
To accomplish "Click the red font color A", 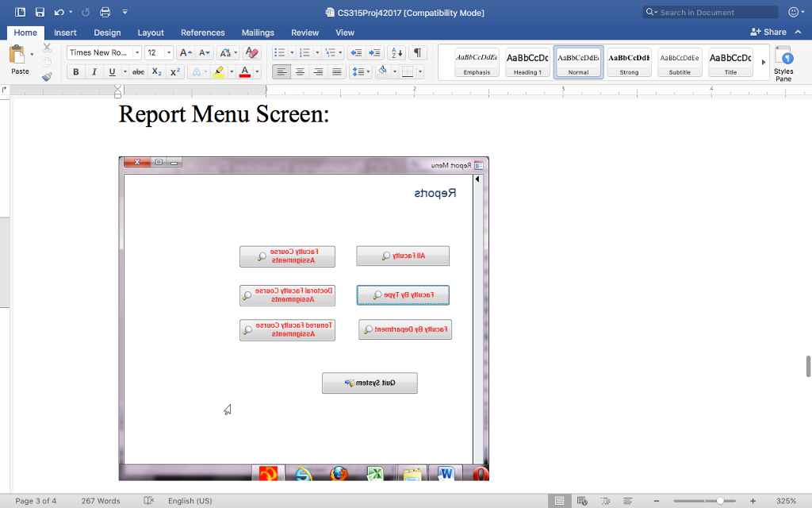I will (x=245, y=72).
